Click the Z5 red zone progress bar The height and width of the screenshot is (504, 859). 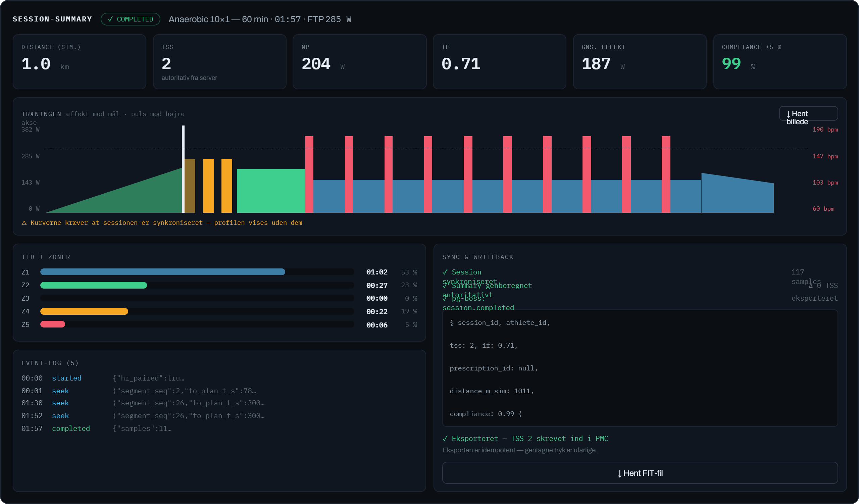[52, 324]
